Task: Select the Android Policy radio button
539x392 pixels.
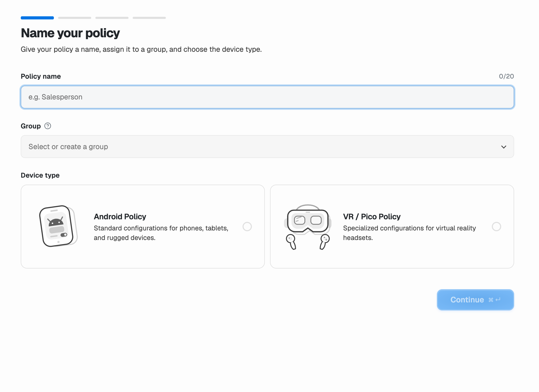Action: point(247,227)
